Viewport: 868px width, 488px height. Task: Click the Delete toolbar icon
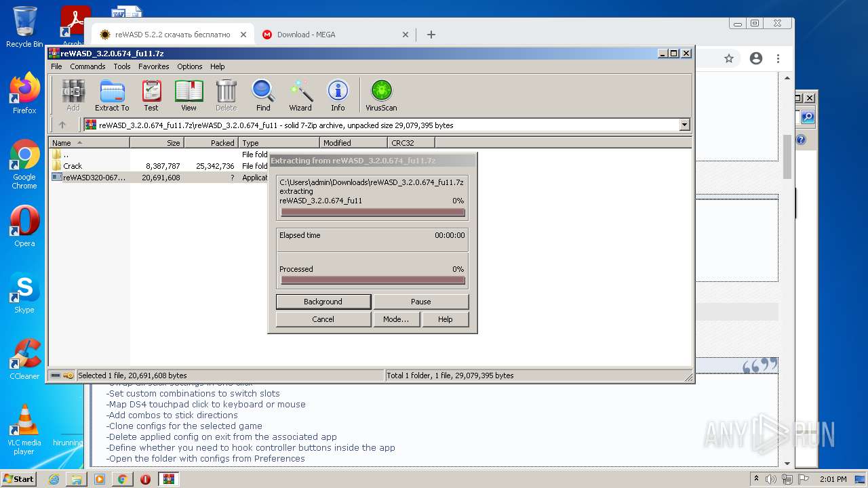[x=226, y=95]
